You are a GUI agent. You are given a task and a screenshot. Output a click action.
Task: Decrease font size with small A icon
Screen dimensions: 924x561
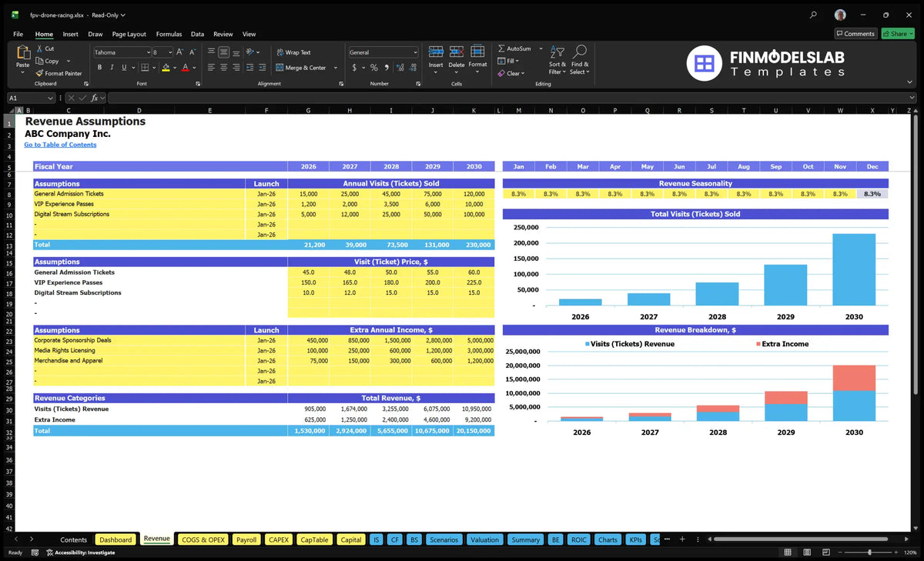point(192,52)
